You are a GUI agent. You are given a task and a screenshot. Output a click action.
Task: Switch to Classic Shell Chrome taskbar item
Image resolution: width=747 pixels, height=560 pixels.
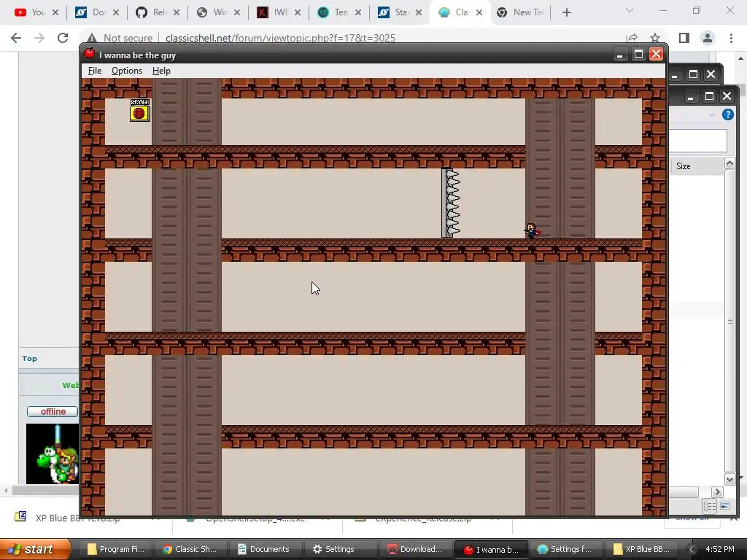[x=189, y=549]
